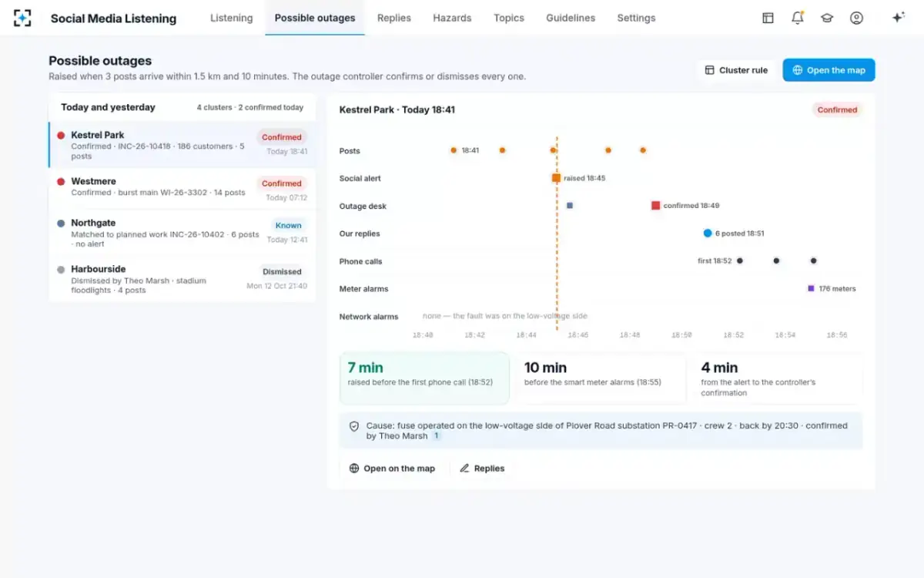Image resolution: width=924 pixels, height=578 pixels.
Task: Click the last phone call dot
Action: 813,261
